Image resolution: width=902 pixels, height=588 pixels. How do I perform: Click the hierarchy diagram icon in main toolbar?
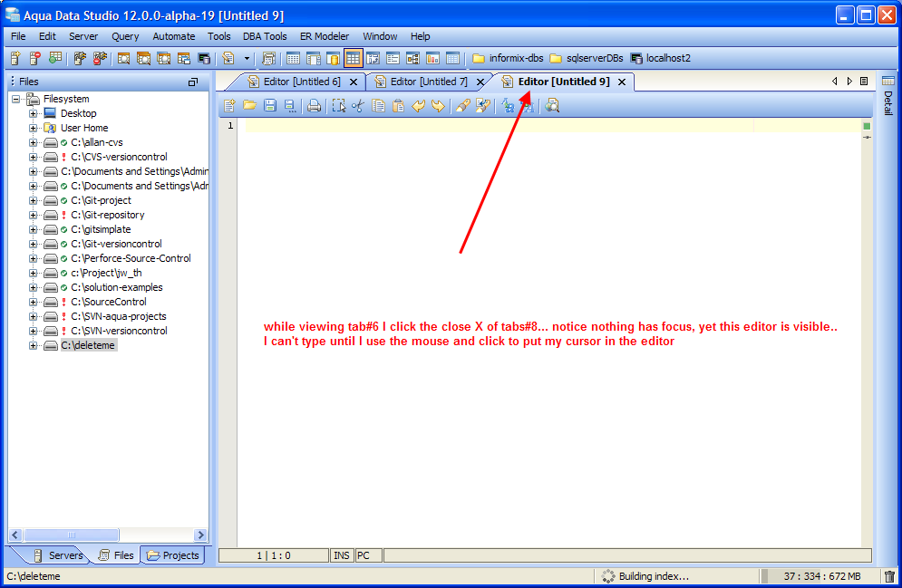point(413,58)
